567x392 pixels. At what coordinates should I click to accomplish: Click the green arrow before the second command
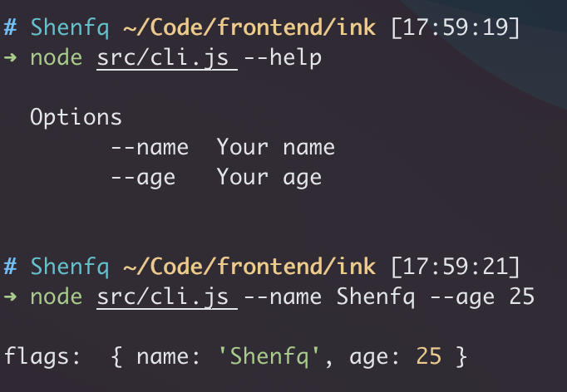pyautogui.click(x=10, y=296)
